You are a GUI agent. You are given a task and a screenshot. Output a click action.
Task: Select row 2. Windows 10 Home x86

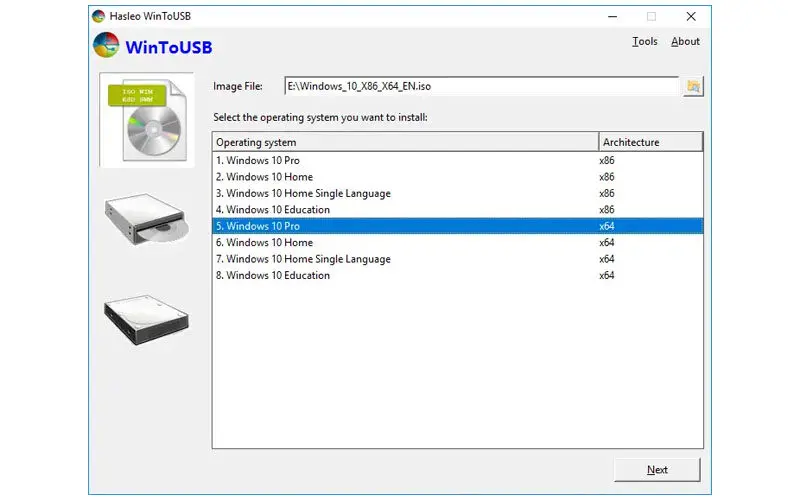click(x=458, y=177)
